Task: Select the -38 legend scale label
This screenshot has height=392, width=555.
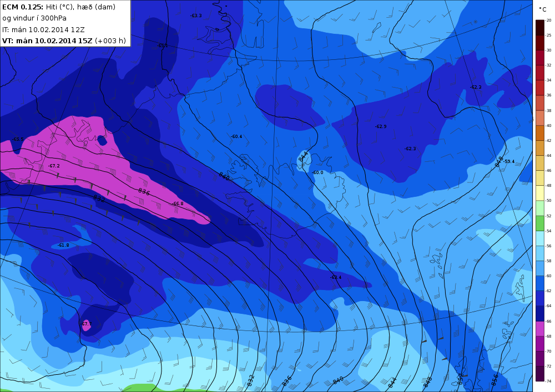Action: pos(548,111)
